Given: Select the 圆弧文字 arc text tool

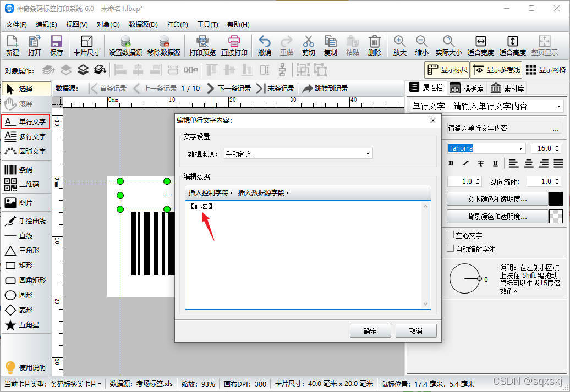Looking at the screenshot, I should 25,151.
